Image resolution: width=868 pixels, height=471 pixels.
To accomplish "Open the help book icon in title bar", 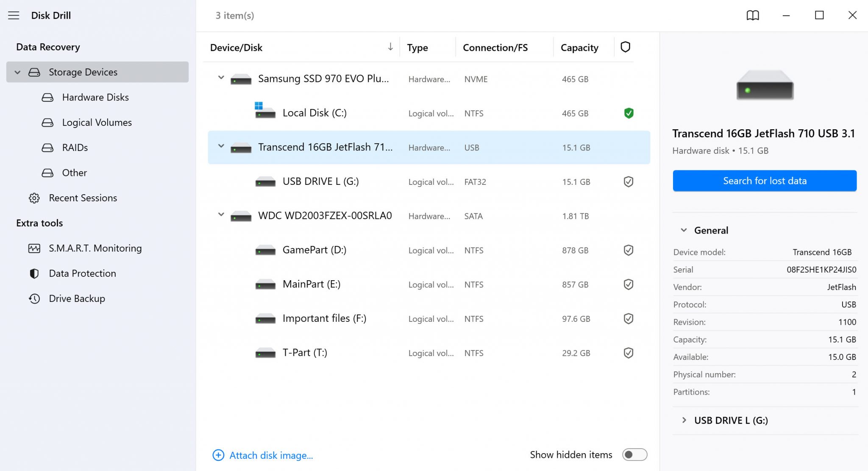I will click(753, 15).
